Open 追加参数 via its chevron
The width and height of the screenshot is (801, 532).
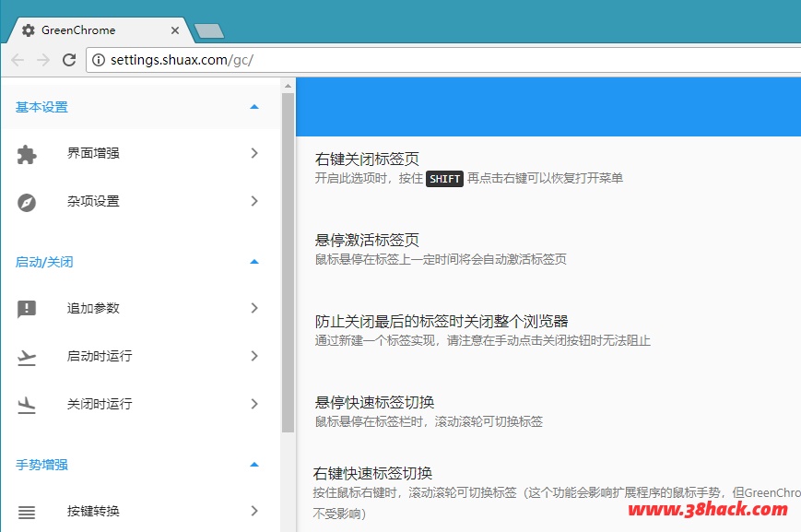[x=254, y=308]
